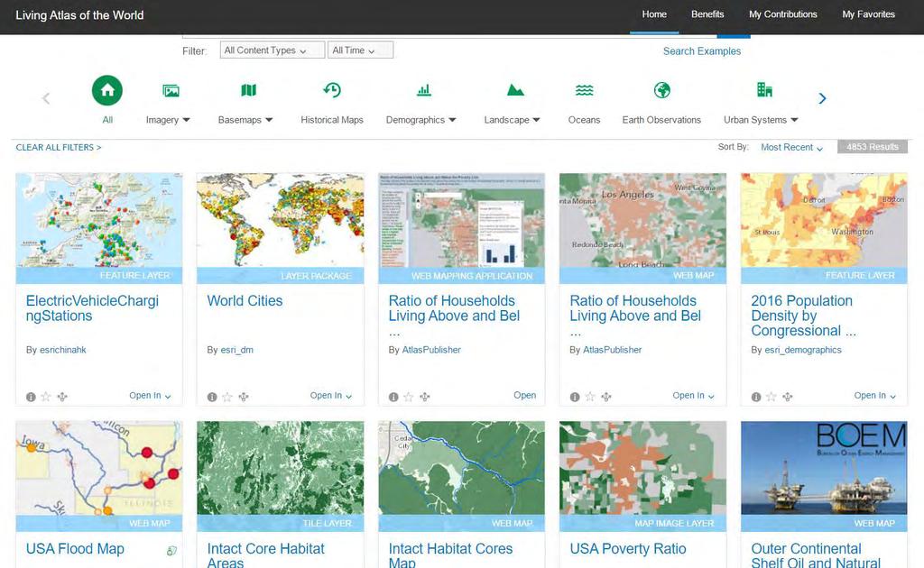The image size is (924, 568).
Task: Open In menu for 2016 Population Density
Action: [875, 396]
